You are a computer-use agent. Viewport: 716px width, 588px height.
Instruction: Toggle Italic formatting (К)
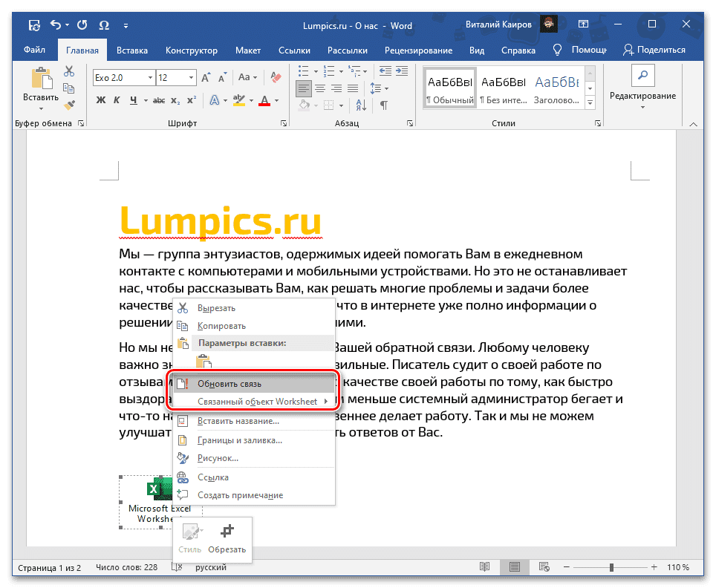pos(117,101)
